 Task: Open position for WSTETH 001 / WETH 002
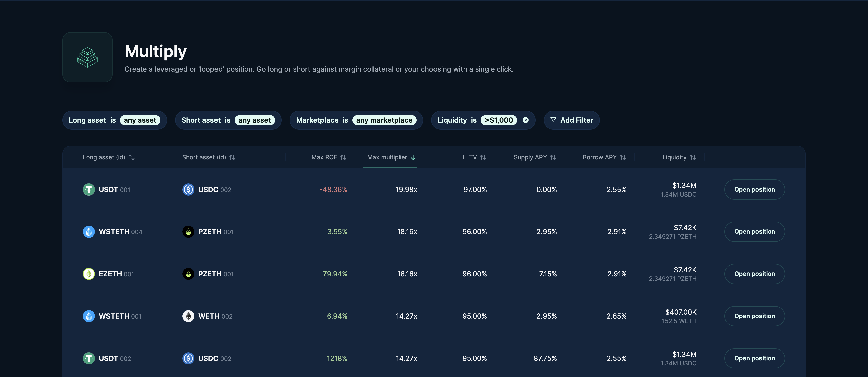754,316
